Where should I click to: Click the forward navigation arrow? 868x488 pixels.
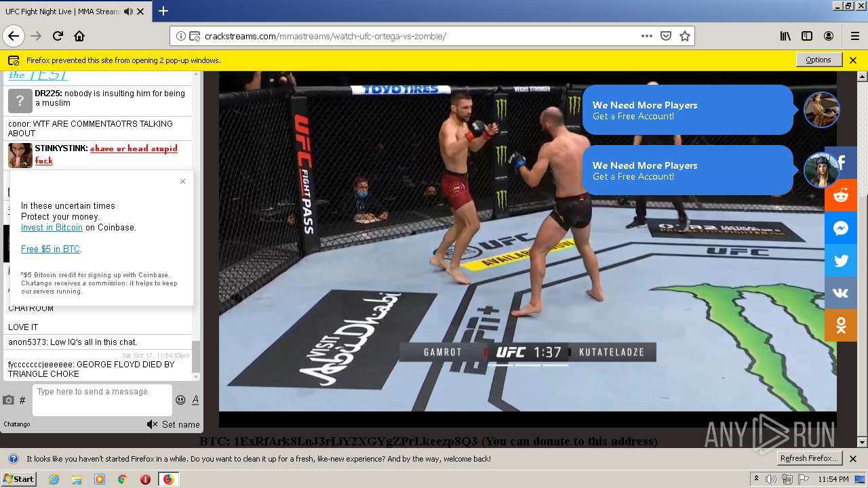point(37,36)
